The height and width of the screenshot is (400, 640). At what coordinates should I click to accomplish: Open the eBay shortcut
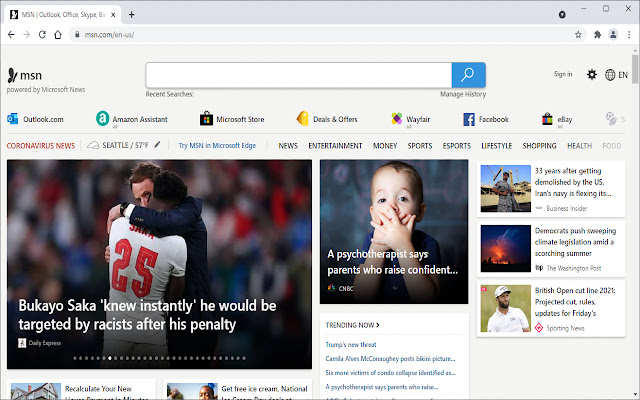click(557, 119)
